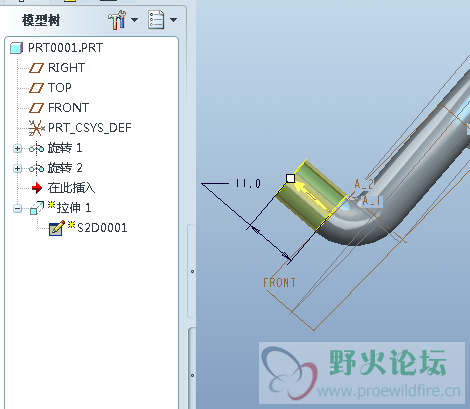The height and width of the screenshot is (409, 470).
Task: Collapse the 拉伸 1 extrude feature
Action: pyautogui.click(x=18, y=209)
